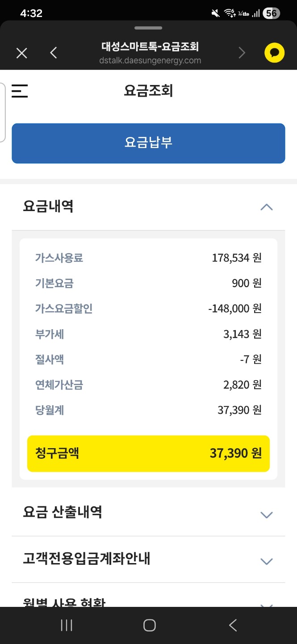This screenshot has height=644, width=297.
Task: Tap the battery indicator in status bar
Action: 271,13
